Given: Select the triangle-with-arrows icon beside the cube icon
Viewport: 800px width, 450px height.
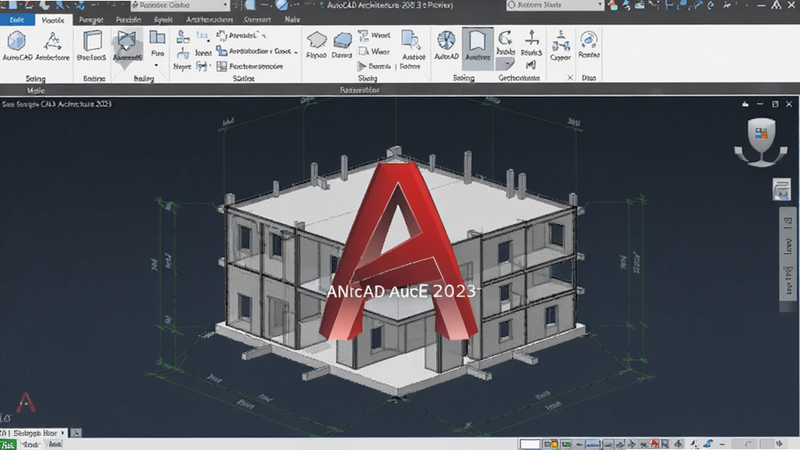Looking at the screenshot, I should coord(53,41).
